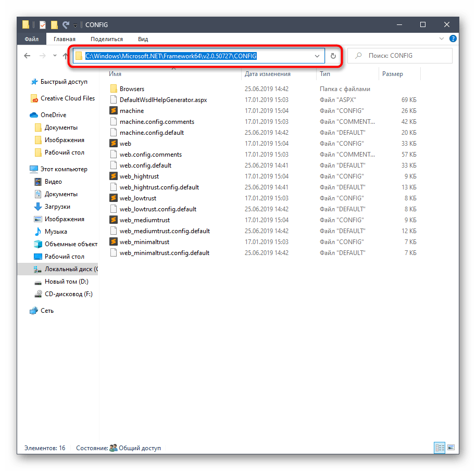Screen dimensions: 476x471
Task: Open the Поделиться ribbon tab
Action: pos(107,39)
